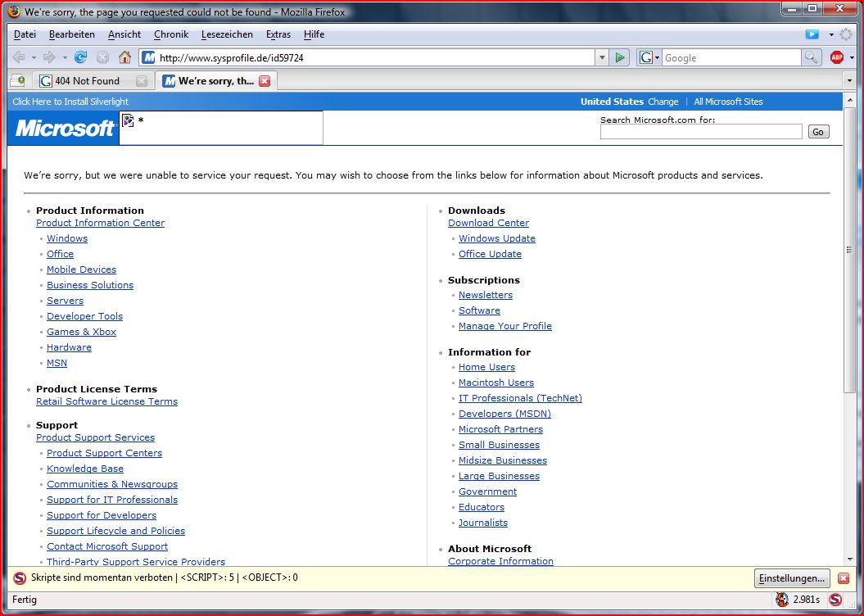Close the 'We're sorry' tab
This screenshot has height=616, width=864.
point(265,81)
